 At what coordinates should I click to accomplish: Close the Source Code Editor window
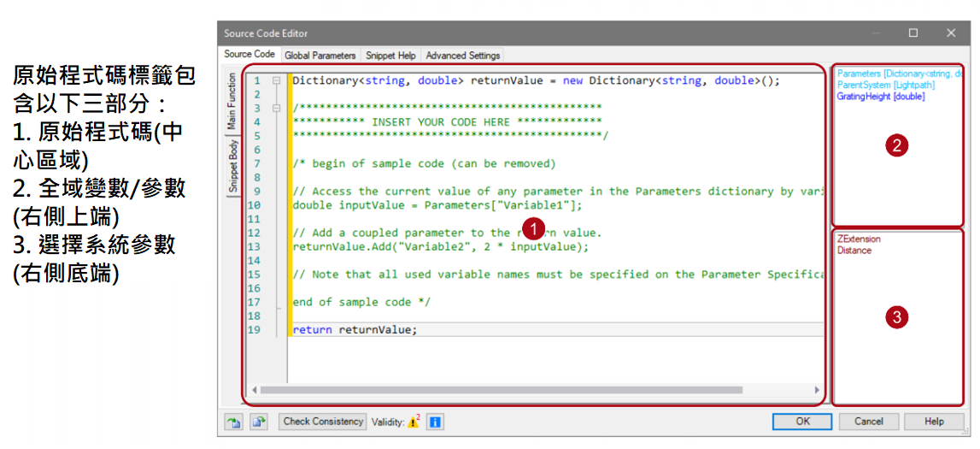pos(951,32)
